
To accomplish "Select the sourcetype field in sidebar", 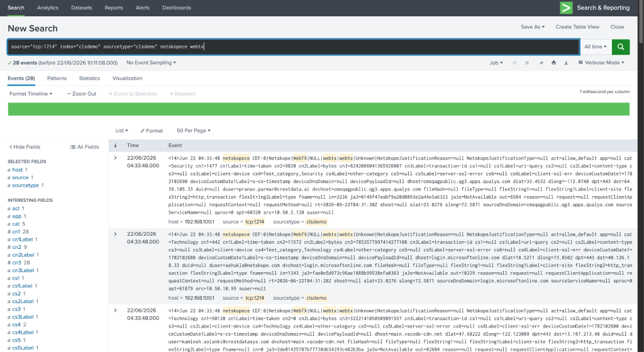I will pyautogui.click(x=25, y=185).
